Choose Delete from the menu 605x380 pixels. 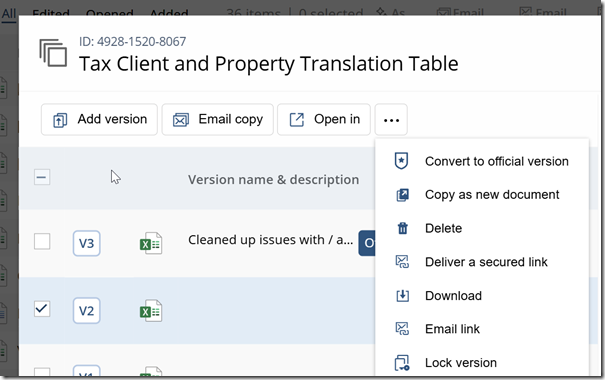pyautogui.click(x=482, y=228)
